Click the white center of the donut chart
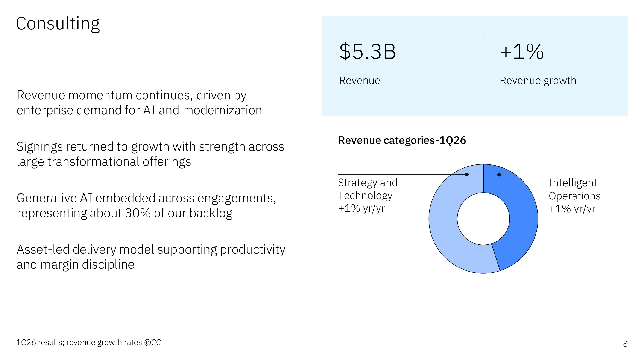 click(x=483, y=219)
